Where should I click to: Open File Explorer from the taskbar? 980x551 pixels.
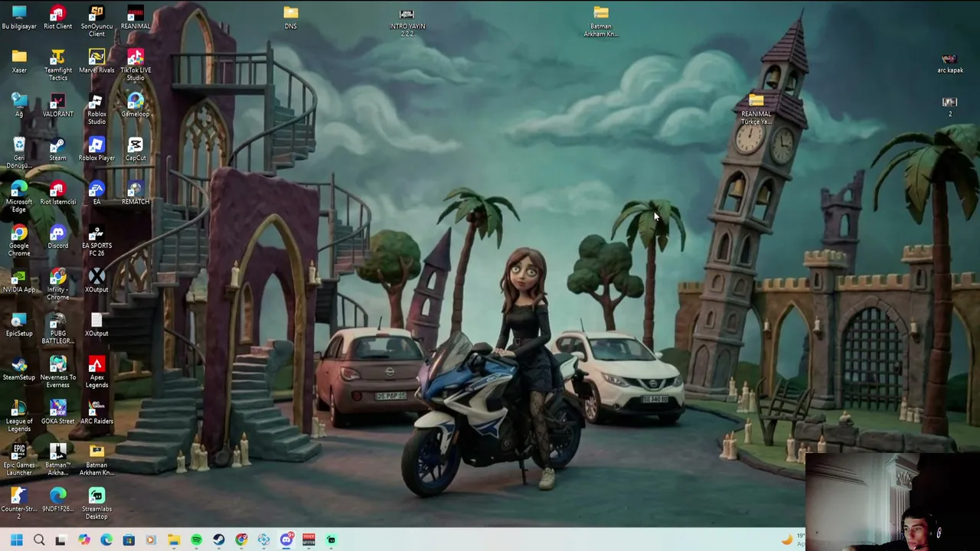coord(174,540)
